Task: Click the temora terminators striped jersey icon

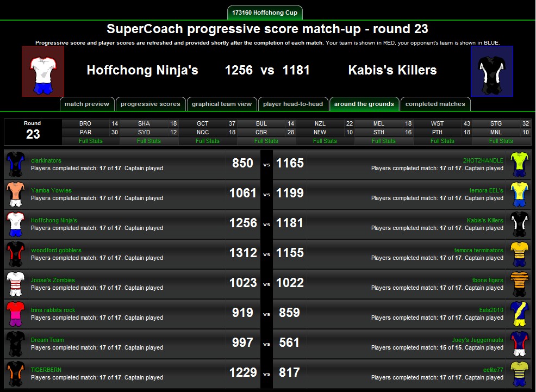Action: point(520,254)
